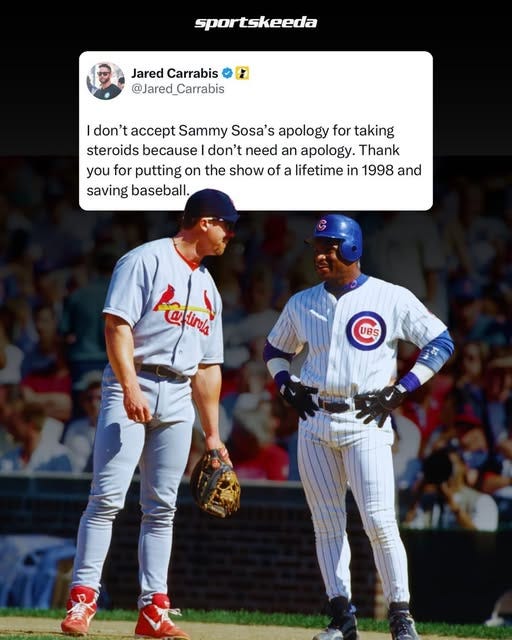512x640 pixels.
Task: Click the navy cap on Cardinals player
Action: pos(211,205)
